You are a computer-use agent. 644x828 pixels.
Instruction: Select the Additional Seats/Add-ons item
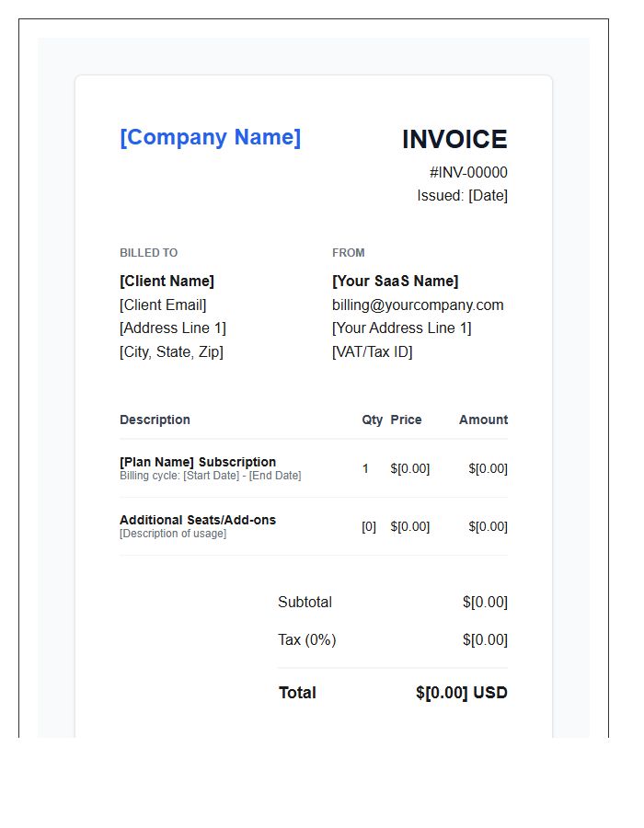coord(198,520)
